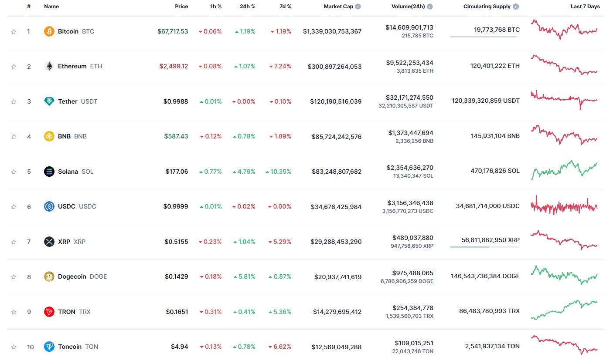Click Tether volume $32,171,274,550
Viewport: 613px width, 364px height.
[x=409, y=98]
